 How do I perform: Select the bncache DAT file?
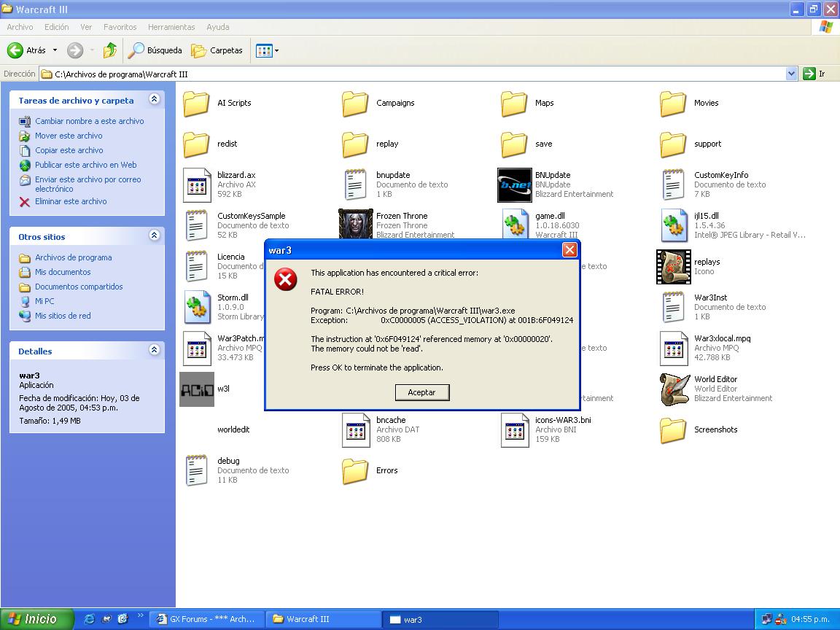356,429
